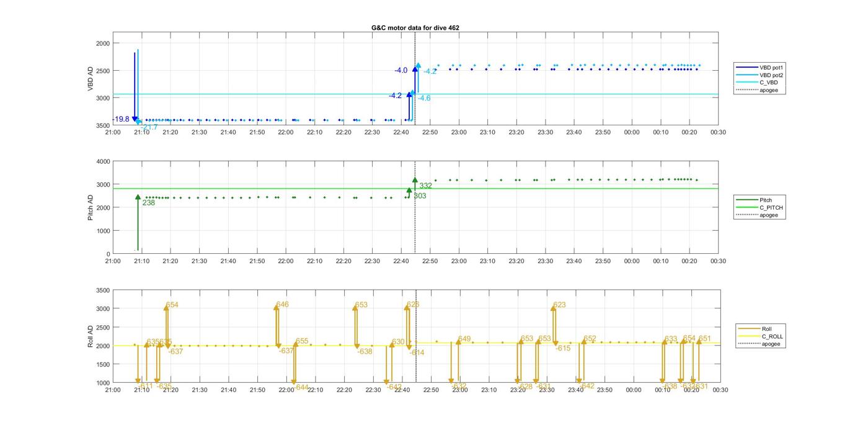Click the '22:00' tick under VBD plot
Screen dimensions: 868x430
point(286,132)
